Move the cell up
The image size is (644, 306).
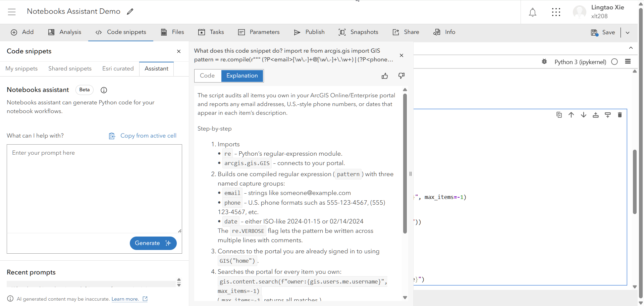571,115
